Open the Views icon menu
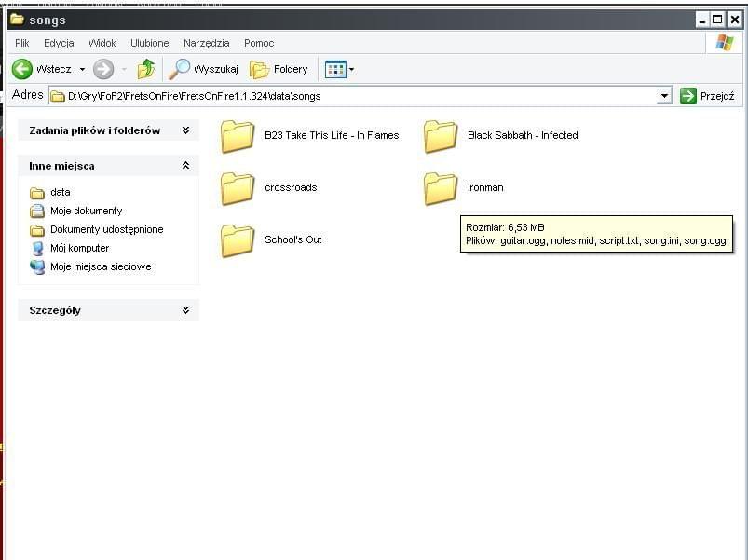The width and height of the screenshot is (748, 560). click(x=335, y=70)
